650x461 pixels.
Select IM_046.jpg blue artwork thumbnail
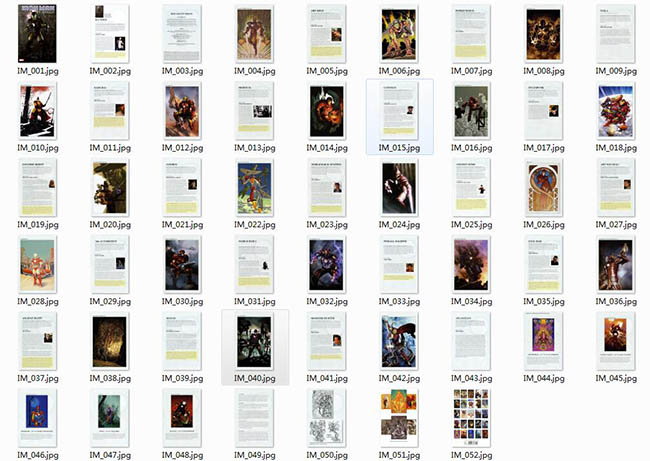coord(37,418)
